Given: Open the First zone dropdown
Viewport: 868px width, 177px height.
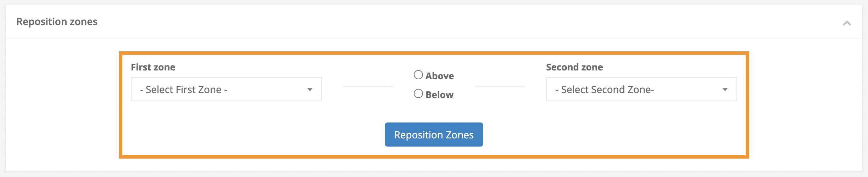Looking at the screenshot, I should click(226, 89).
